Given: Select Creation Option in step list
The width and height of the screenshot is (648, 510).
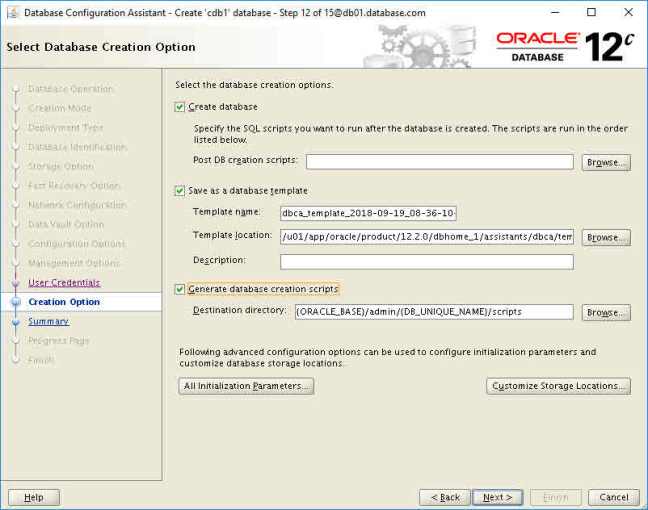Looking at the screenshot, I should coord(64,302).
